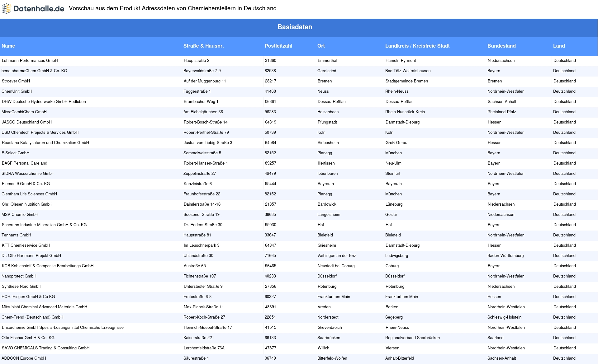Select bene pharmaChem GmbH & Co. KG
This screenshot has width=598, height=364.
click(34, 71)
